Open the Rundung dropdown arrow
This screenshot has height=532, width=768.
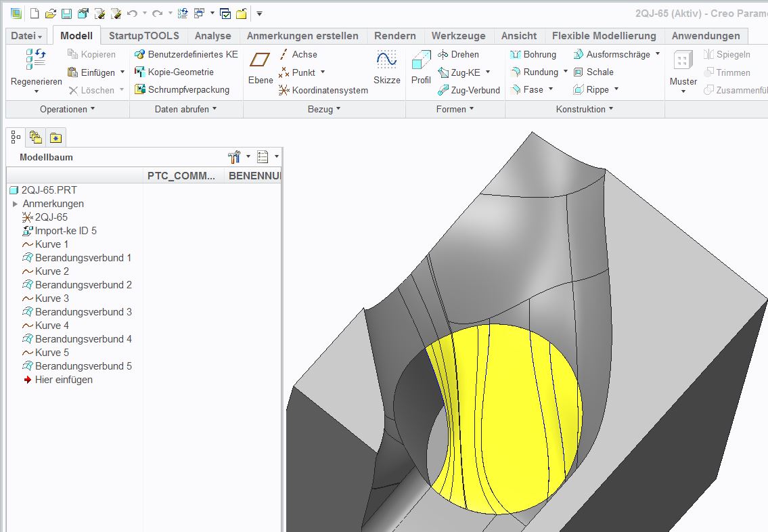tap(565, 72)
